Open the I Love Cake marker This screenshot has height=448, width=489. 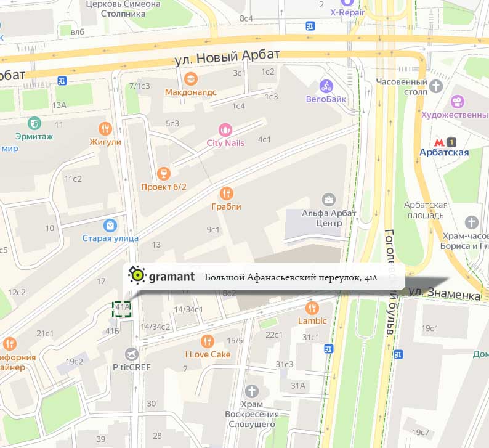click(208, 341)
